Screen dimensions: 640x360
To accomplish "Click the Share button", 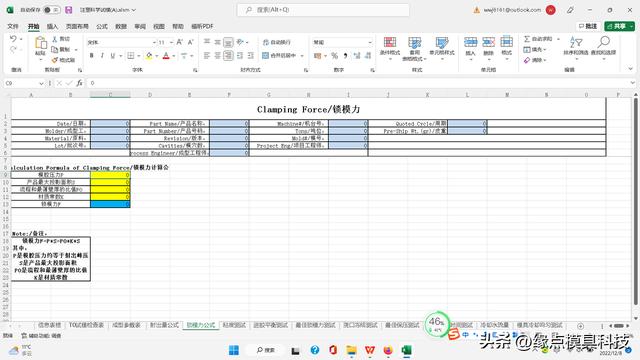I will click(x=619, y=26).
